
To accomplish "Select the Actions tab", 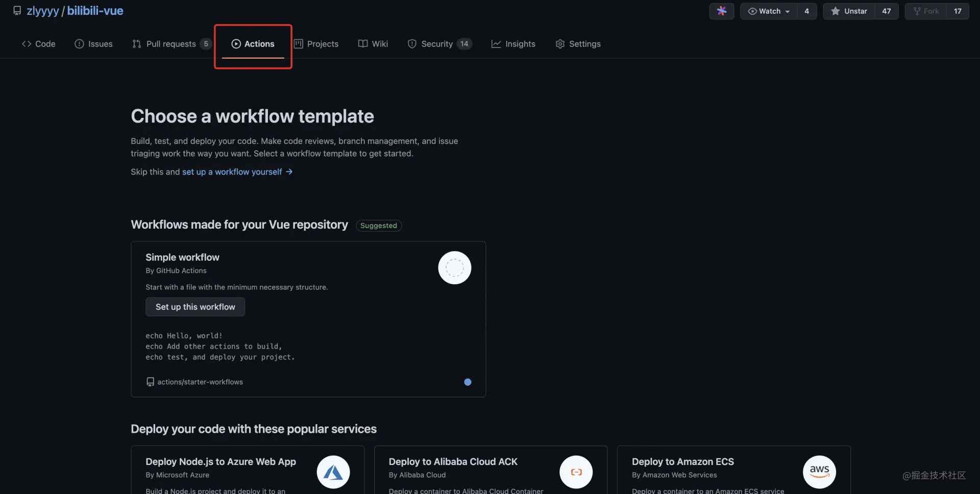I will point(253,44).
